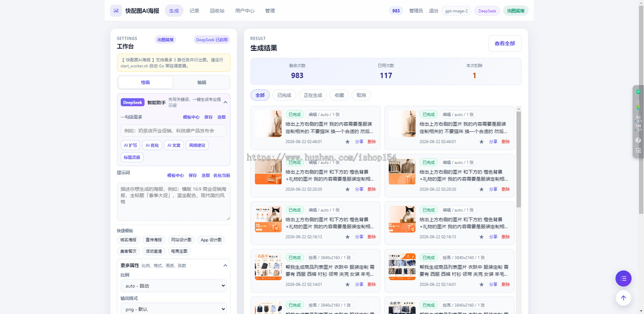The height and width of the screenshot is (314, 644).
Task: Click 分享 on left-column card dated 02:46:01
Action: pos(359,141)
